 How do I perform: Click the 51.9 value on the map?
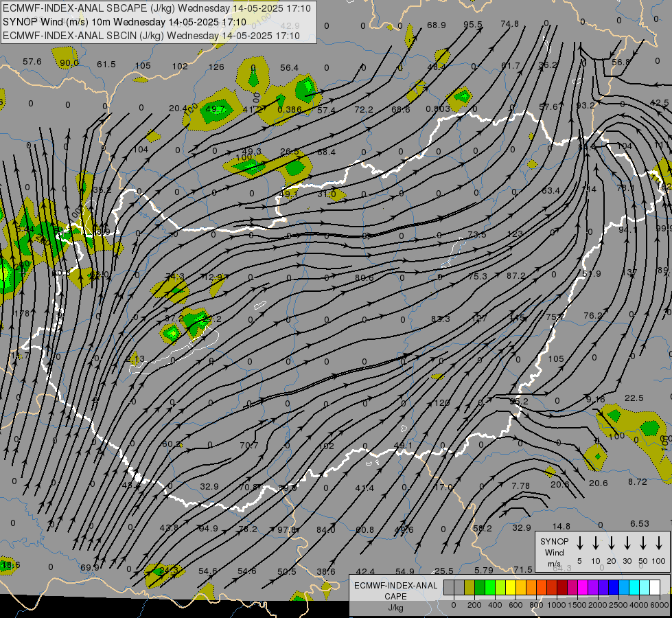592,273
